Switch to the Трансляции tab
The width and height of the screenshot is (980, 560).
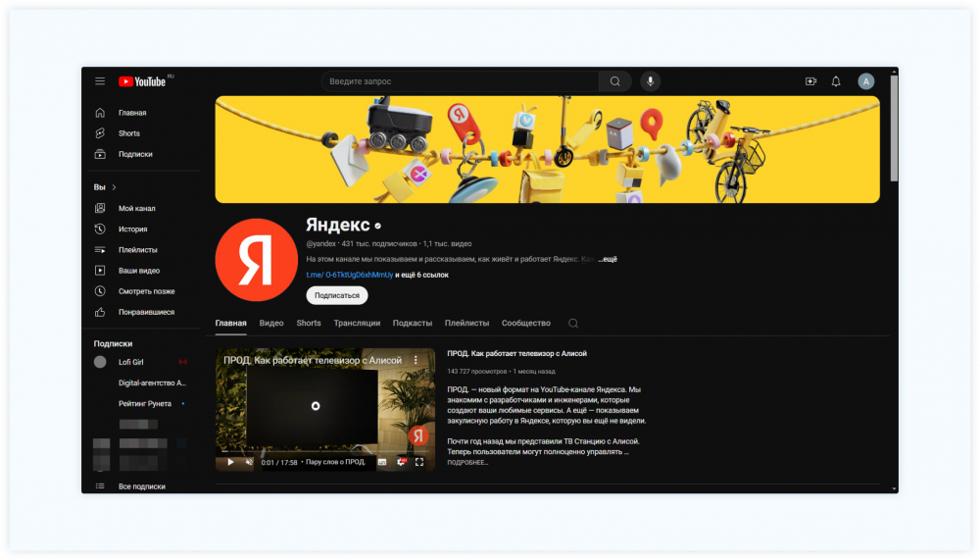[357, 323]
